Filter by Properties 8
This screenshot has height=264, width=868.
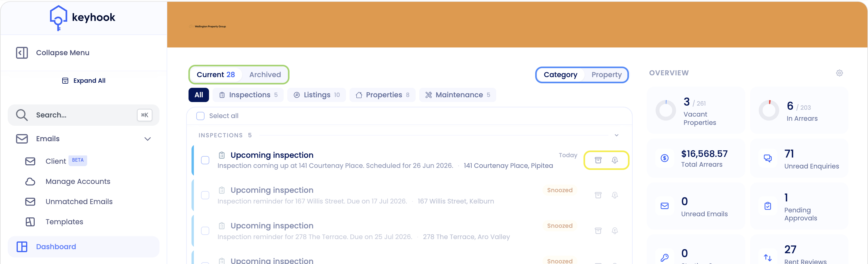click(x=382, y=95)
